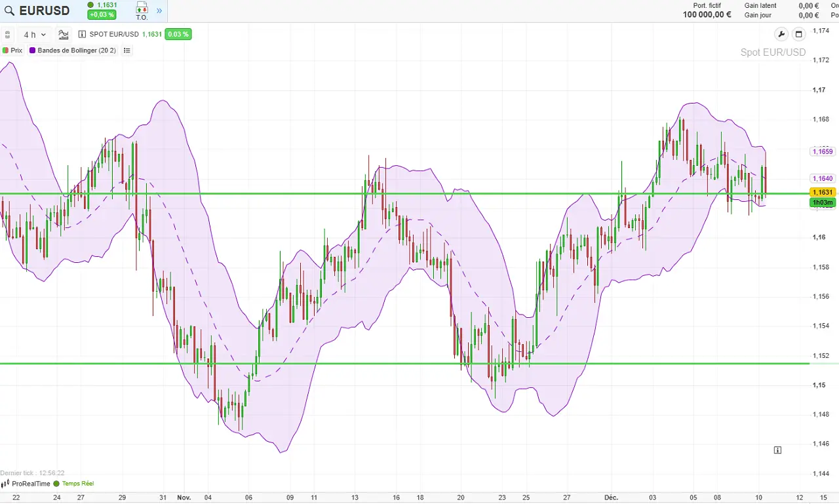Click the 1,1631 green price tag on the axis
The height and width of the screenshot is (504, 839).
tap(823, 192)
